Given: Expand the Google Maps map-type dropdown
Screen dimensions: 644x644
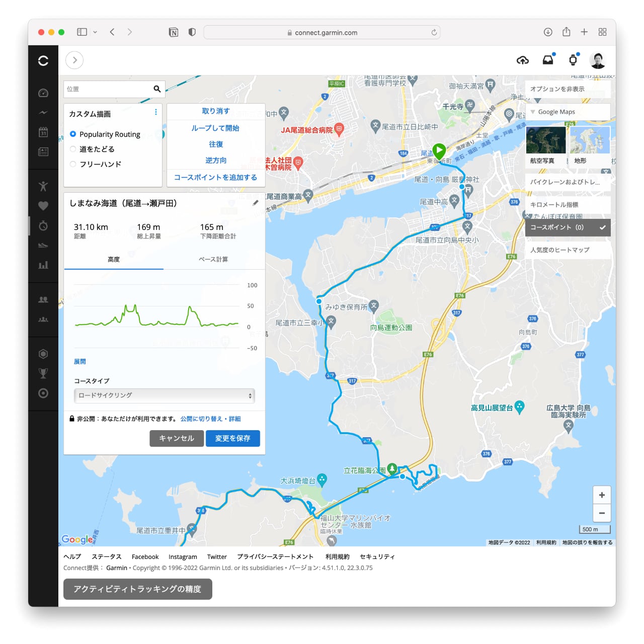Looking at the screenshot, I should coord(568,112).
